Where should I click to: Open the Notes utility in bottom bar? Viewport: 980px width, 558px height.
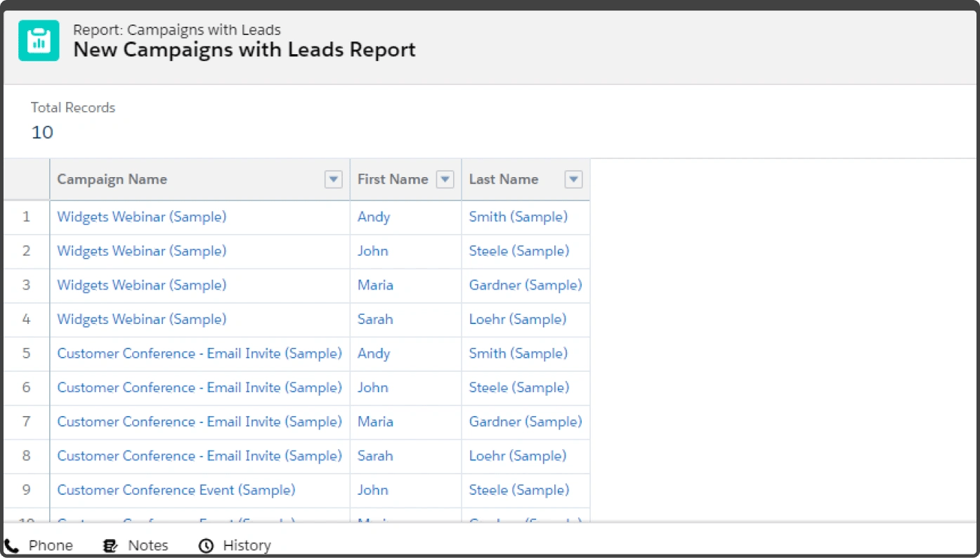(136, 545)
